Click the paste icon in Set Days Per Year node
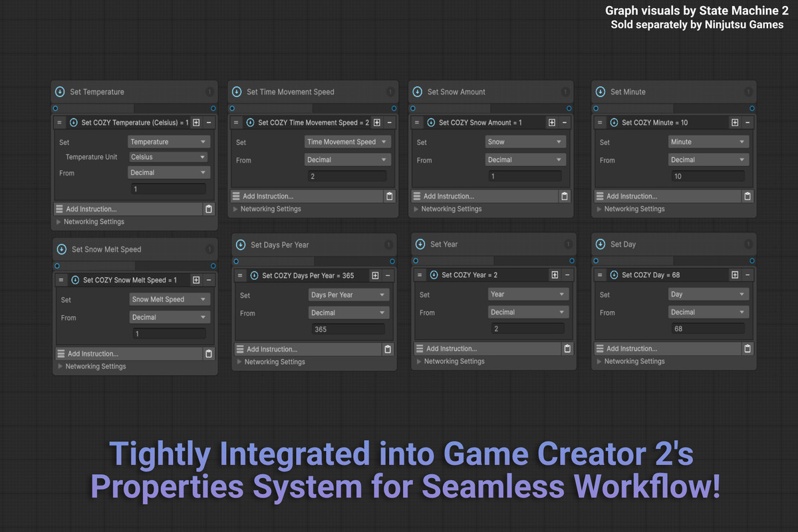The height and width of the screenshot is (532, 798). tap(388, 349)
